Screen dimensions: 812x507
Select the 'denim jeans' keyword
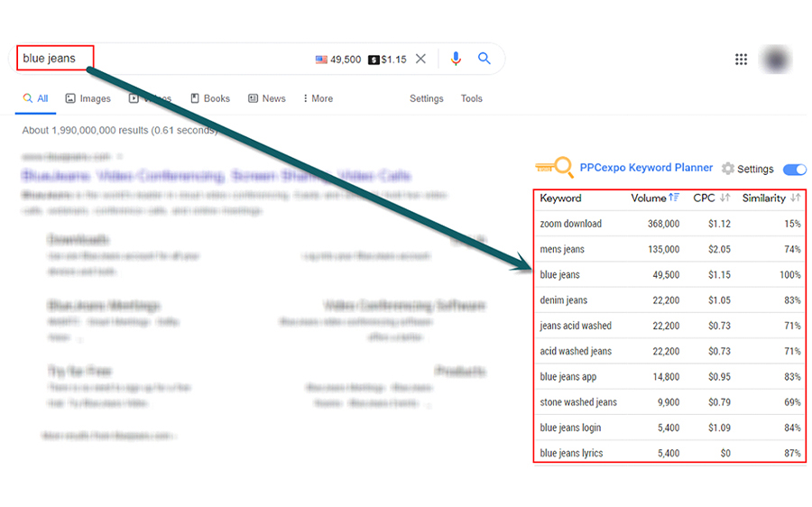point(563,300)
